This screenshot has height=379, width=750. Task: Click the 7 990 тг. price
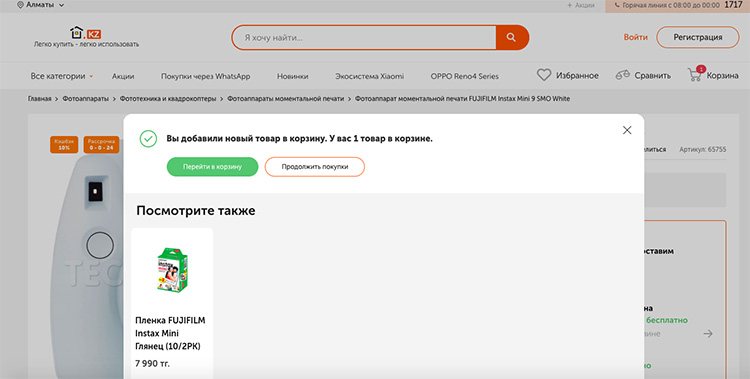point(152,364)
